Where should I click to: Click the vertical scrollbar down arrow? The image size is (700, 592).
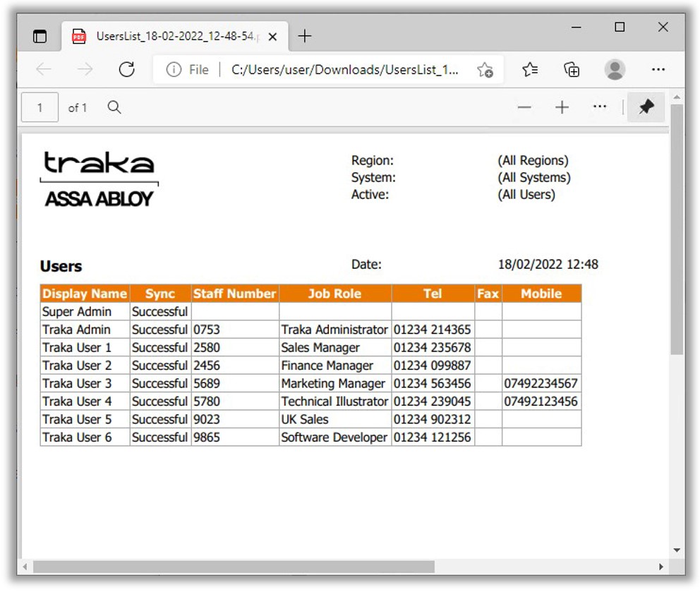point(677,550)
